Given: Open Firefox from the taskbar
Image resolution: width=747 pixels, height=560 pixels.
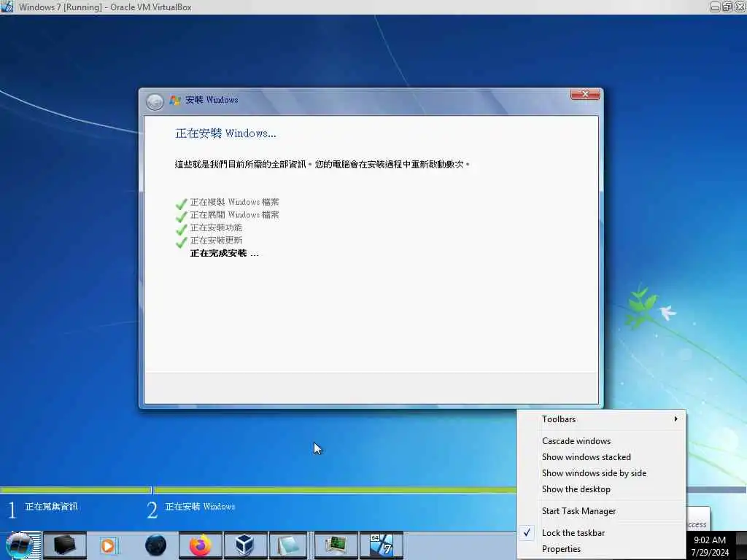Looking at the screenshot, I should [x=201, y=545].
